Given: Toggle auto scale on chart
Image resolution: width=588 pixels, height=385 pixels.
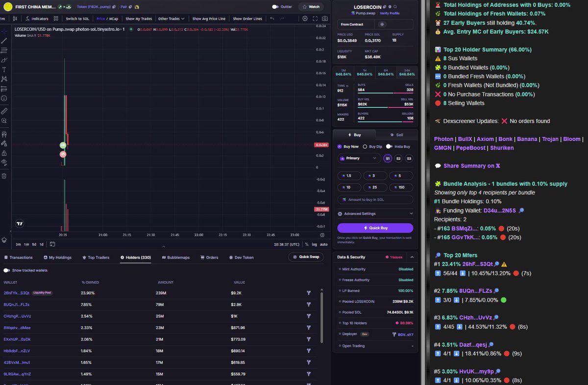Looking at the screenshot, I should 324,244.
